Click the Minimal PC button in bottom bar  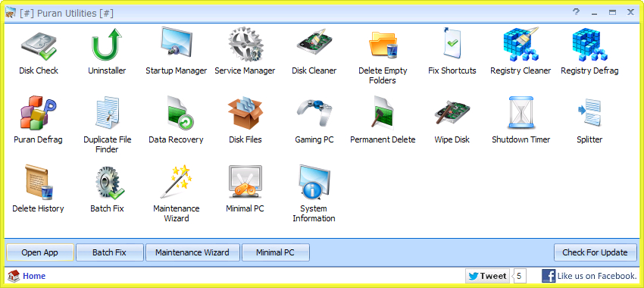click(275, 252)
